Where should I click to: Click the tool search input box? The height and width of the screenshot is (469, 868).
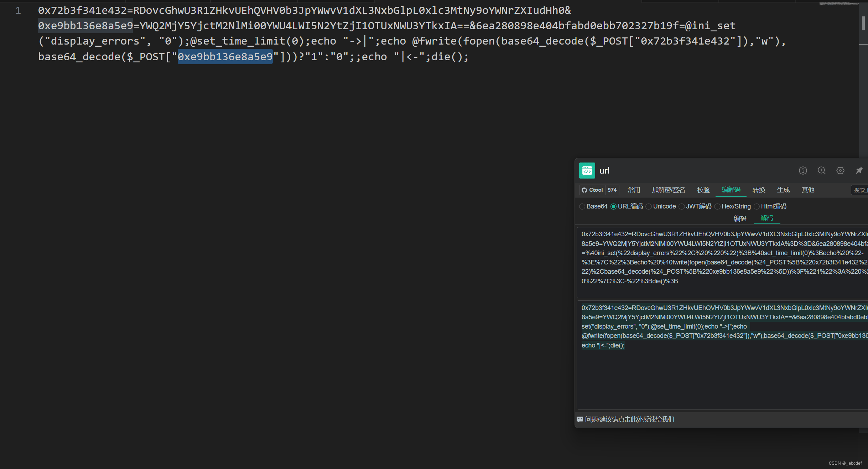(x=860, y=190)
